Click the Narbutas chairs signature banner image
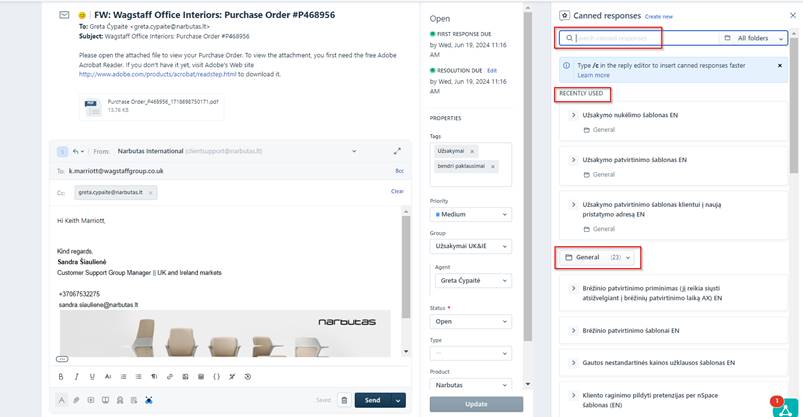The height and width of the screenshot is (417, 803). [x=225, y=333]
